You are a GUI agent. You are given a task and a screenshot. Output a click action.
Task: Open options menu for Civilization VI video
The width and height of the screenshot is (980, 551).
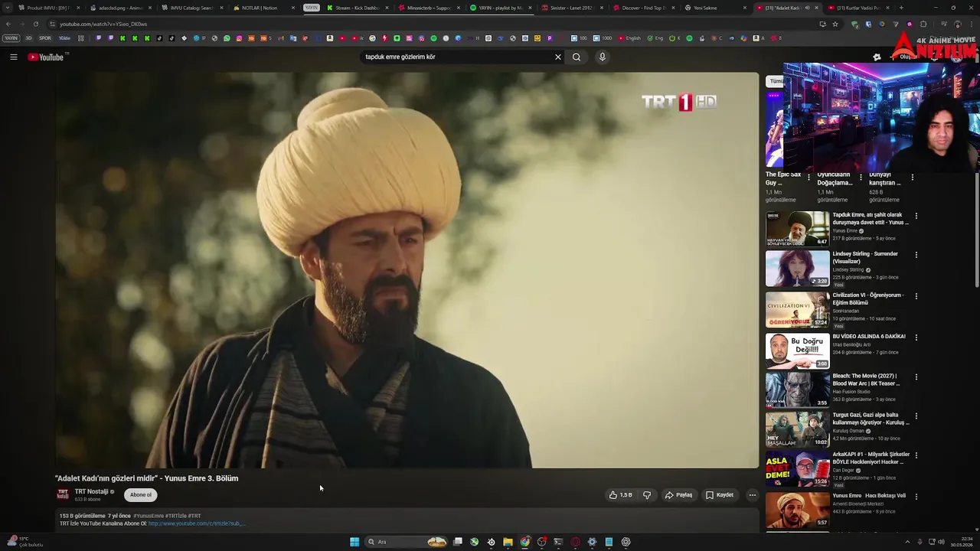(916, 296)
